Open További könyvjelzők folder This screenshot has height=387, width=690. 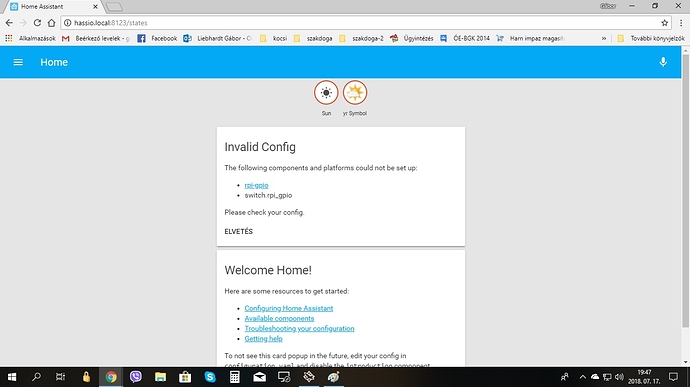[x=651, y=38]
